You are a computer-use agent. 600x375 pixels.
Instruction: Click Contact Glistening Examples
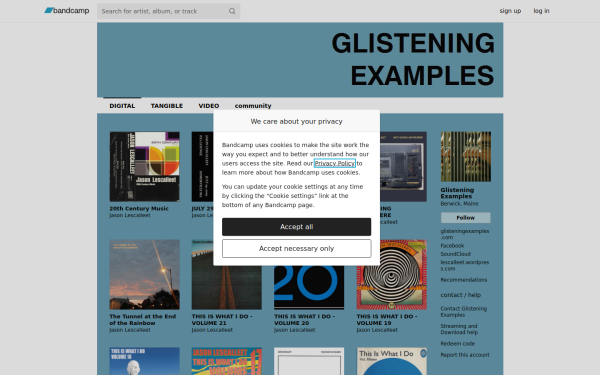463,311
